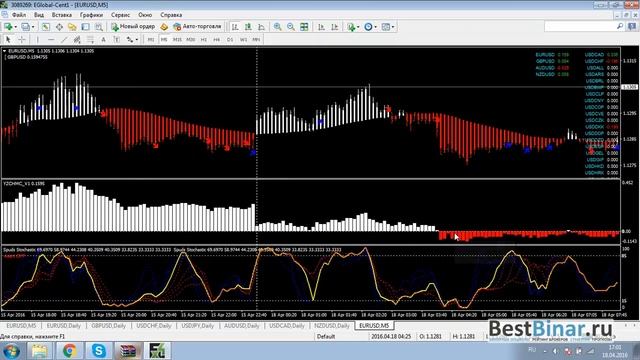Click the Новый ордер button

click(x=133, y=27)
